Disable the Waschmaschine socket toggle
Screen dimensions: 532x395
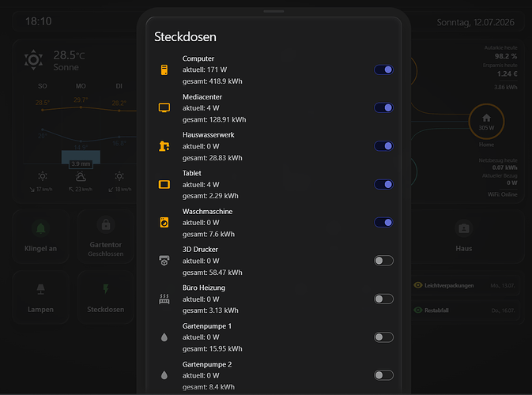383,223
